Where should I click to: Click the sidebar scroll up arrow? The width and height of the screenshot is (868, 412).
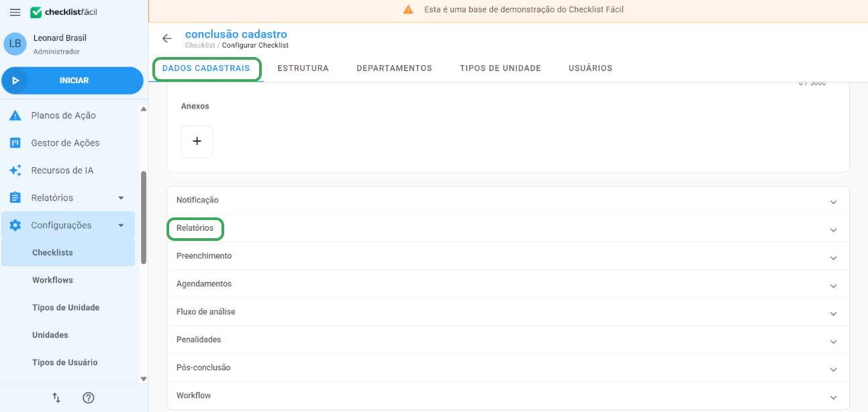(x=144, y=109)
